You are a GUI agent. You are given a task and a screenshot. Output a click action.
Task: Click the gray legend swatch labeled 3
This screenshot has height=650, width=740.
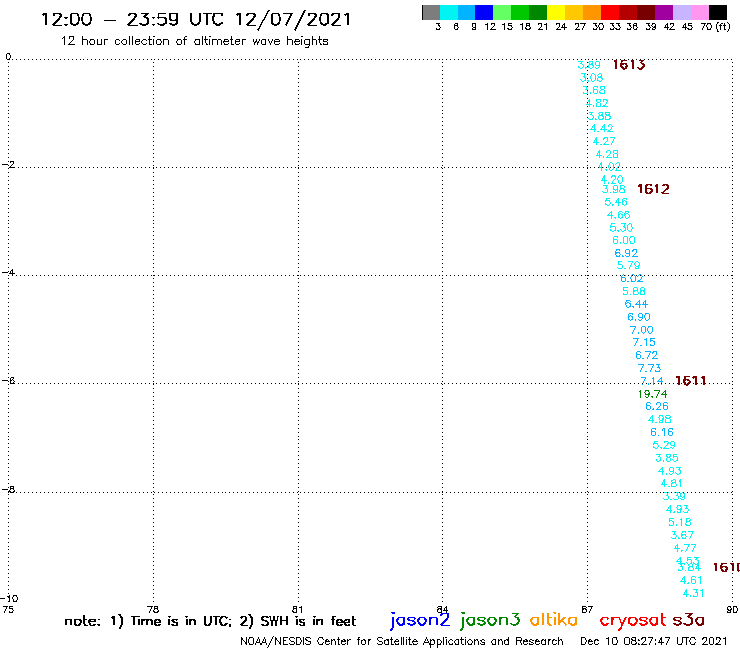[x=431, y=12]
